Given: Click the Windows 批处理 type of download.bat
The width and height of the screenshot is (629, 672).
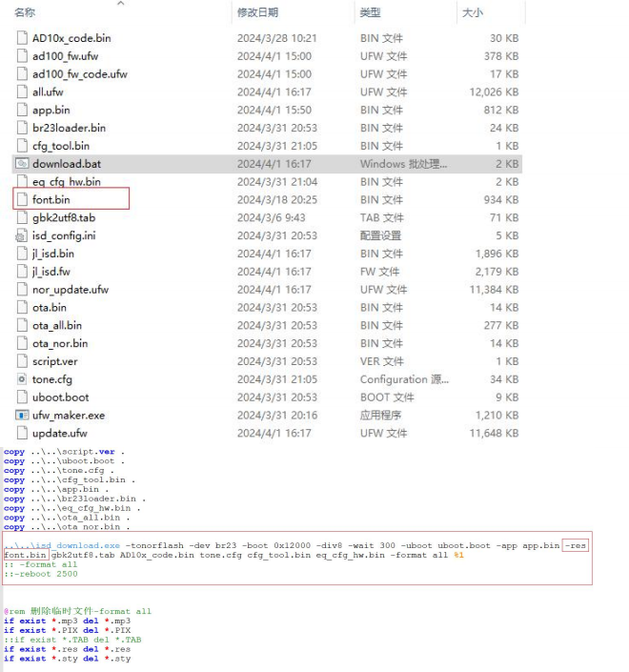Looking at the screenshot, I should click(404, 164).
